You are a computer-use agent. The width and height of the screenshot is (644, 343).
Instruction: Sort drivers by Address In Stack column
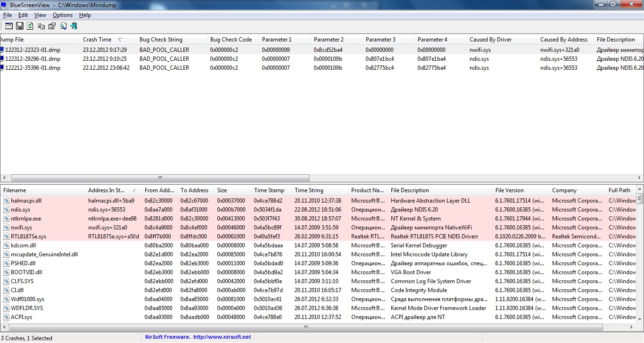(x=106, y=190)
